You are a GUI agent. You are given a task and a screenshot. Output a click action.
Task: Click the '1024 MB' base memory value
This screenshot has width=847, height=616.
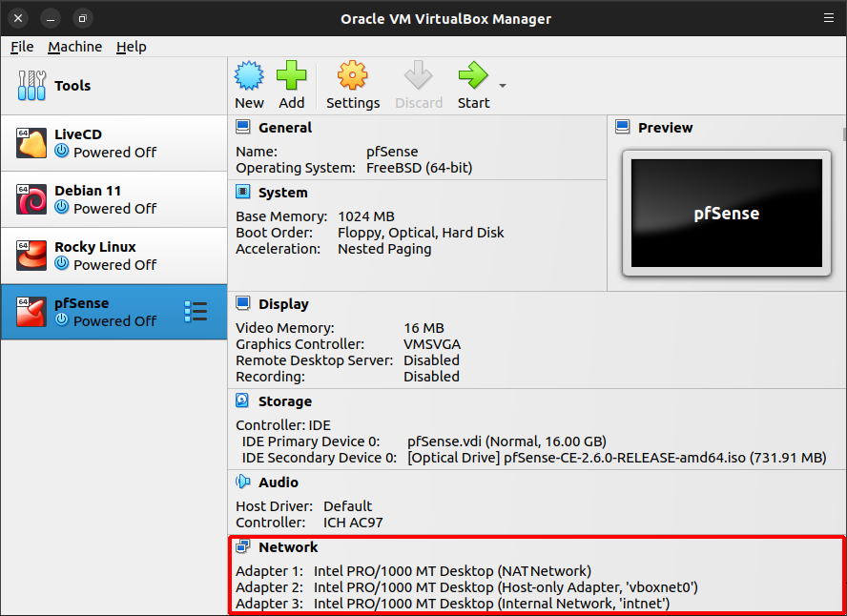(x=366, y=217)
